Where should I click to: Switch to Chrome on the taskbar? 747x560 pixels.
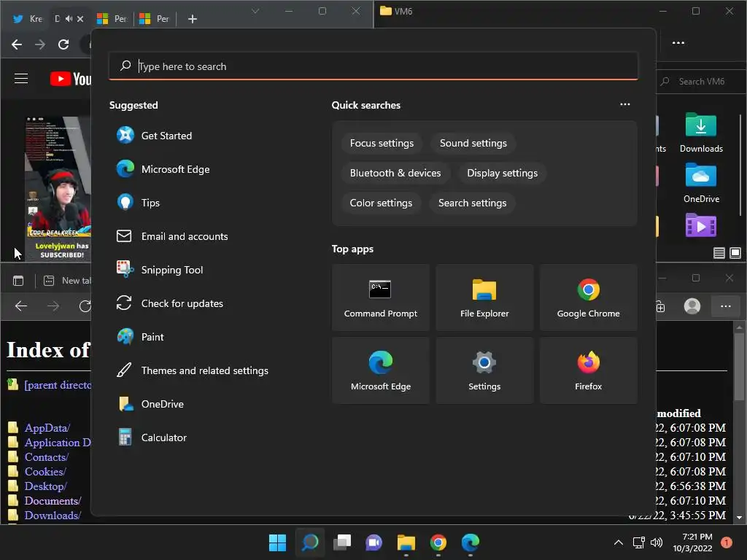coord(438,542)
